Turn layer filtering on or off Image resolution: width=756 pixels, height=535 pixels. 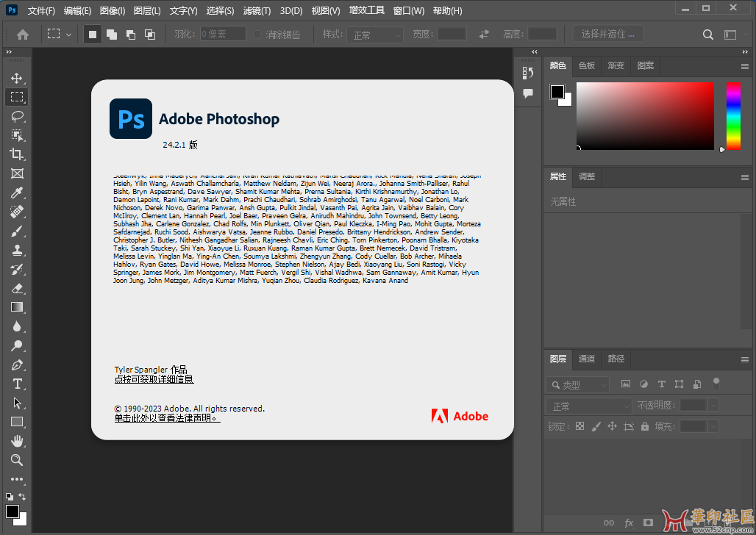pyautogui.click(x=716, y=384)
